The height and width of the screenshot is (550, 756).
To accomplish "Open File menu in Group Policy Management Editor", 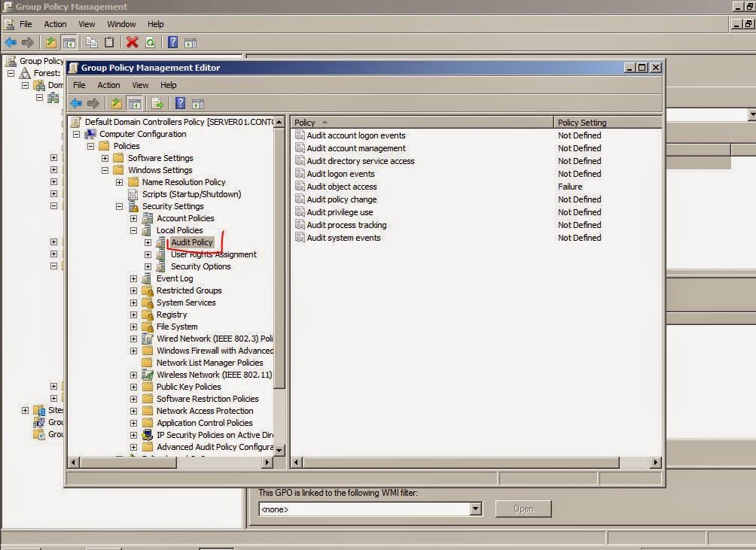I will [x=79, y=85].
